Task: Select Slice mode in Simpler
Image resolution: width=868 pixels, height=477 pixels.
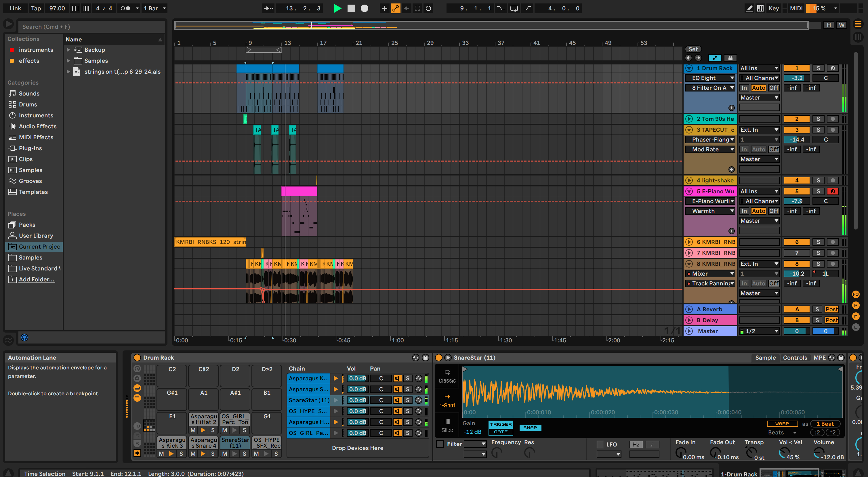Action: coord(447,425)
